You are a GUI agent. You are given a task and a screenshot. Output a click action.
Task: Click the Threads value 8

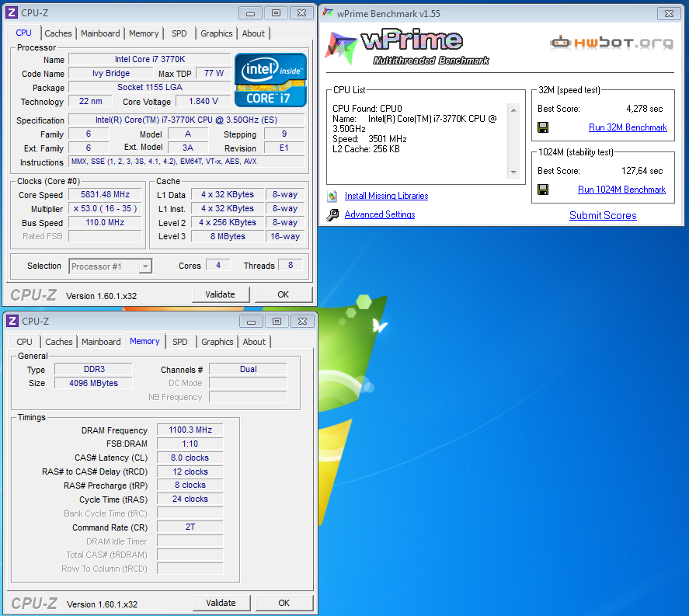point(291,266)
